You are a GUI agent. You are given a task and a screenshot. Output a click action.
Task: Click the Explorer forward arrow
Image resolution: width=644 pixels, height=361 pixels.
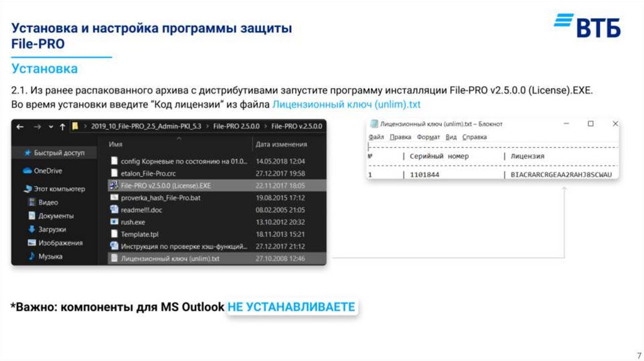click(x=37, y=126)
